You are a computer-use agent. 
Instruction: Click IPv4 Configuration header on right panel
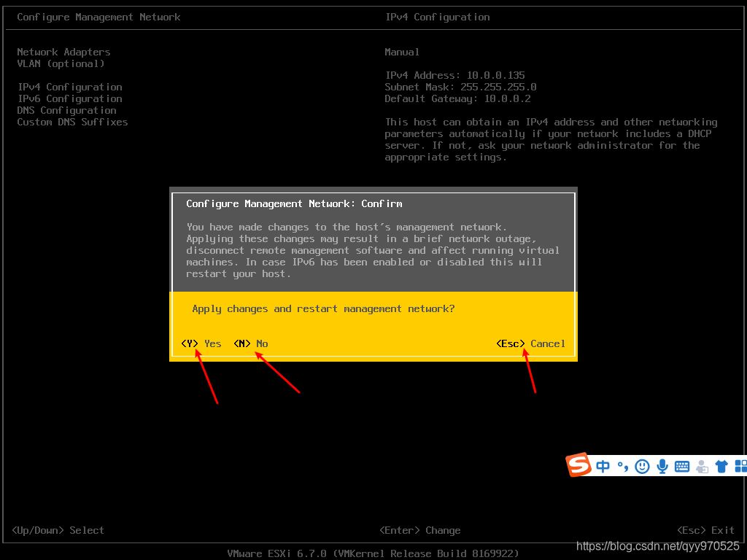[x=438, y=17]
